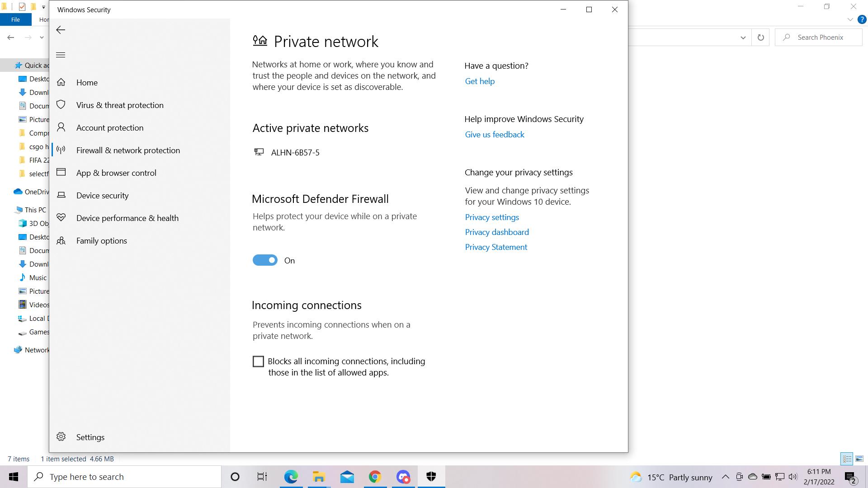Switch Explorer to large icons view
This screenshot has height=488, width=868.
pos(859,459)
